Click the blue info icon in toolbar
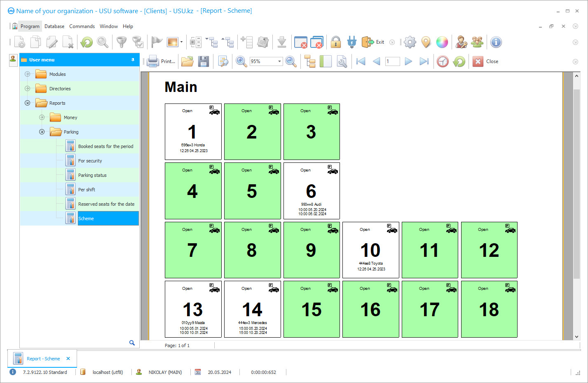The width and height of the screenshot is (588, 383). tap(496, 42)
